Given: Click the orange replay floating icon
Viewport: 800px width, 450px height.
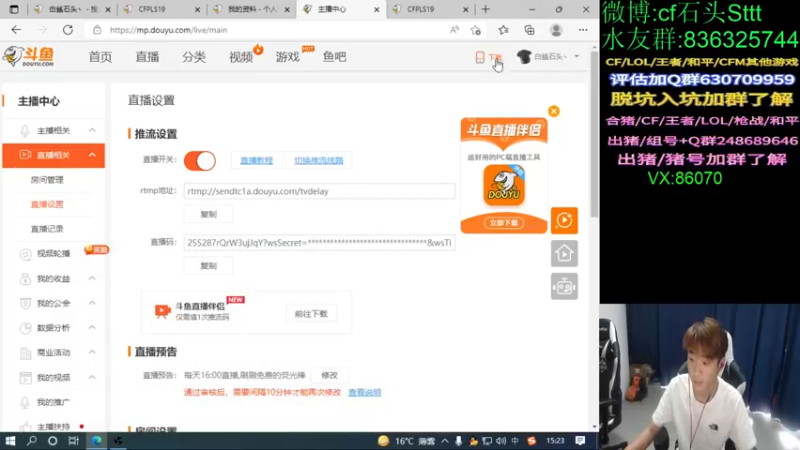Looking at the screenshot, I should point(564,220).
